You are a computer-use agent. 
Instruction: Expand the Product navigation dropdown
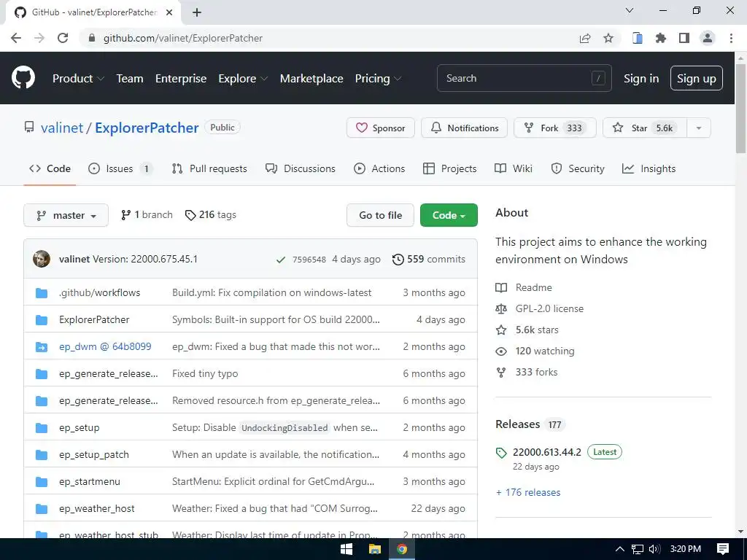coord(78,79)
